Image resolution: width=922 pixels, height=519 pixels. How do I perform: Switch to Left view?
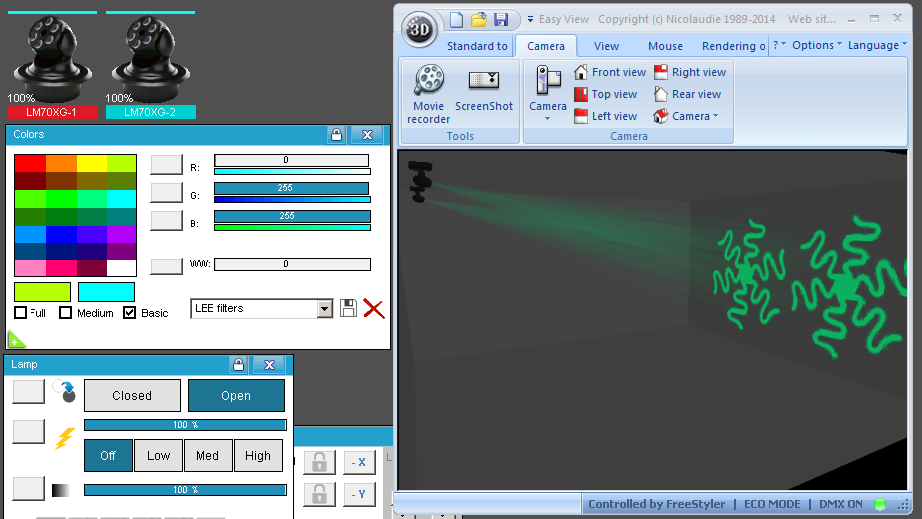coord(605,116)
